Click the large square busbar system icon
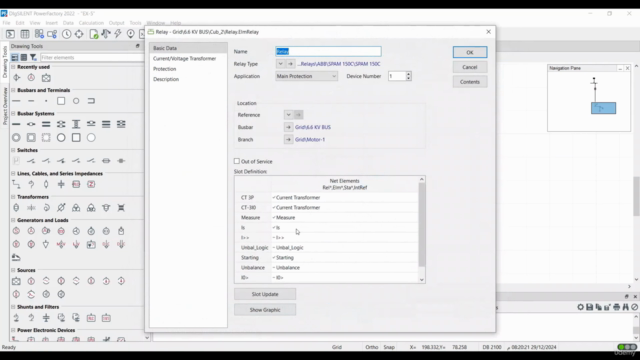Image resolution: width=640 pixels, height=360 pixels. tap(76, 138)
